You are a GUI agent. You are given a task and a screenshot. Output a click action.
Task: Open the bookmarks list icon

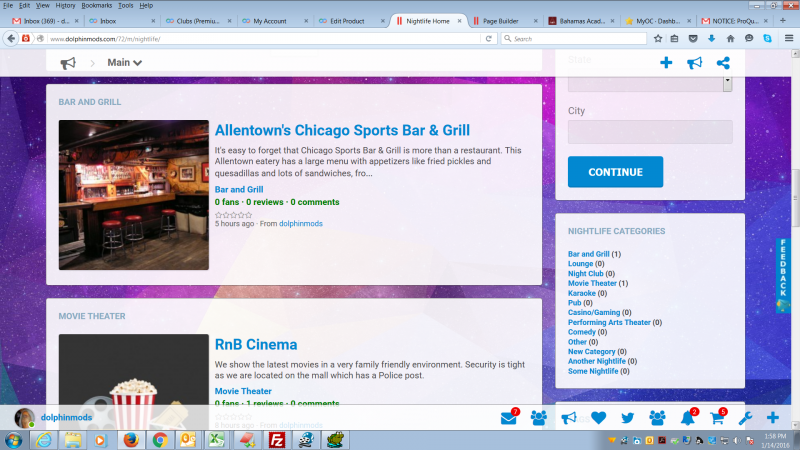[x=674, y=38]
